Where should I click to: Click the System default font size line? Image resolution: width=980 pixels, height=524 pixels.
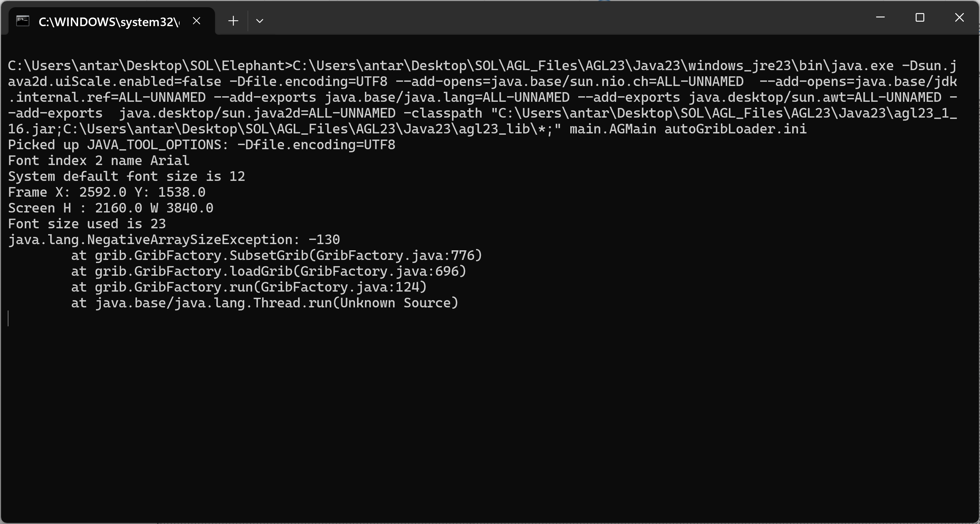coord(126,176)
